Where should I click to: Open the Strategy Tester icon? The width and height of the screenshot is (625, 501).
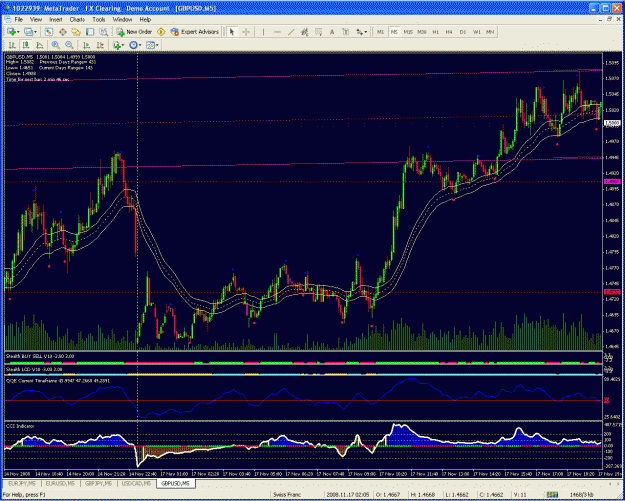coord(104,32)
